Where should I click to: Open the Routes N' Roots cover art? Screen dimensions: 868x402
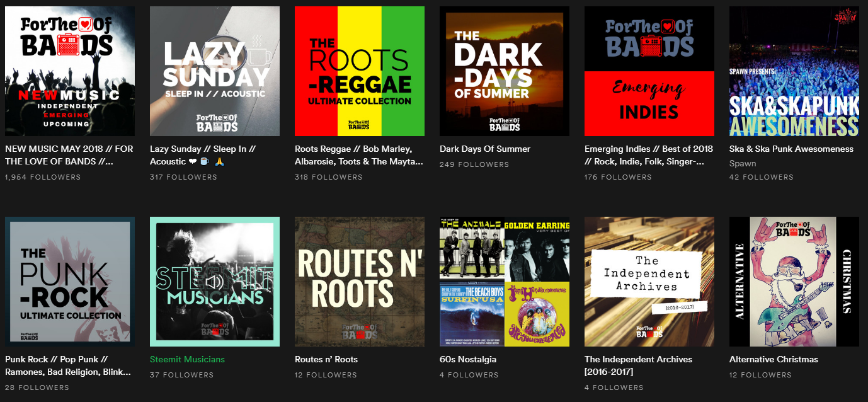point(360,282)
